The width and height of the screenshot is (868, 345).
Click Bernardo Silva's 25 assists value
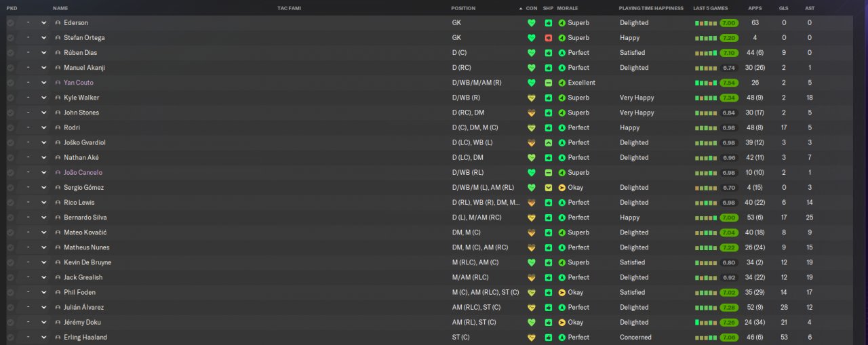coord(810,218)
